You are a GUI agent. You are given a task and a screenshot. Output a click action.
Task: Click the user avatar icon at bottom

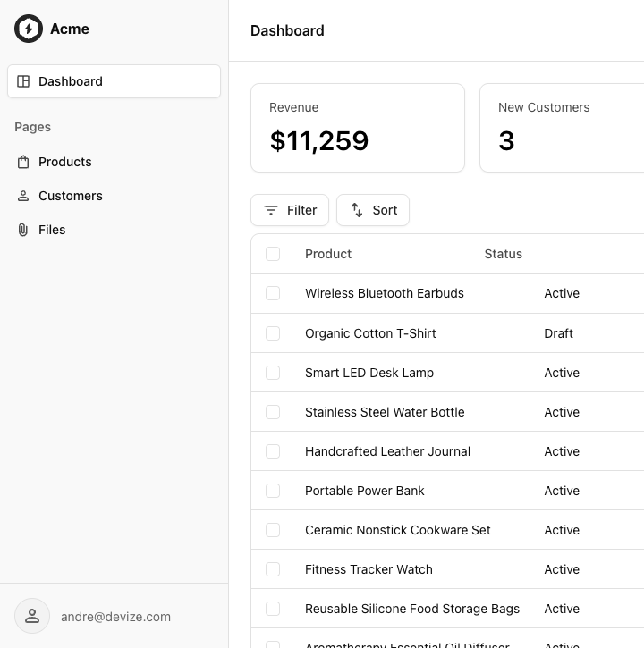tap(32, 616)
